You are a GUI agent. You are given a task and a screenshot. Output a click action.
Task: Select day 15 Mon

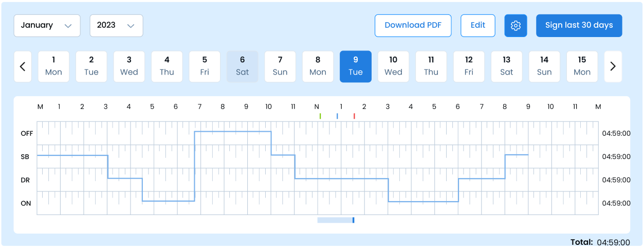[582, 66]
